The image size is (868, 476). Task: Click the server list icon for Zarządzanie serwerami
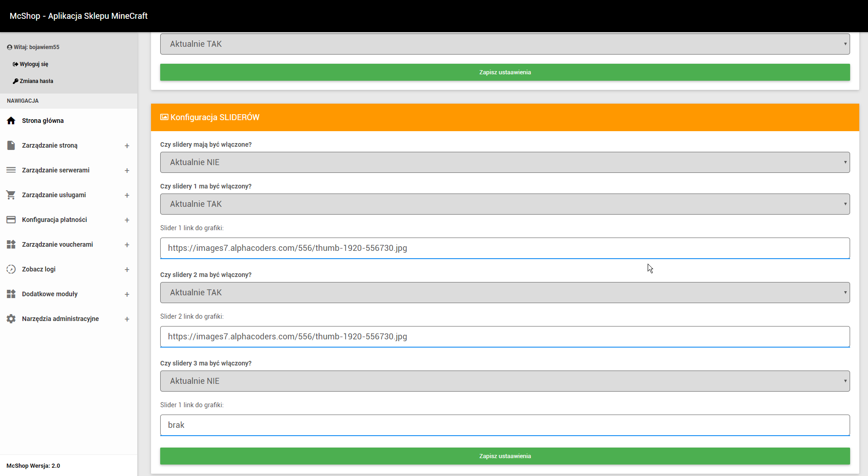11,170
